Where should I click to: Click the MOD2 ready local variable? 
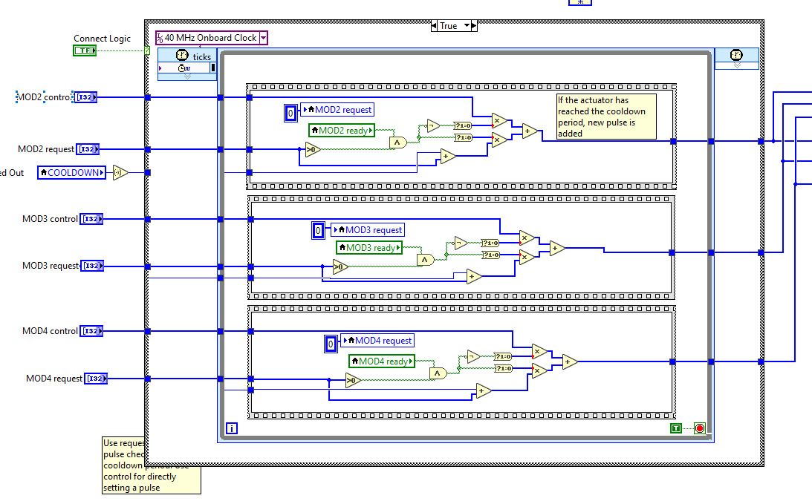[x=342, y=131]
